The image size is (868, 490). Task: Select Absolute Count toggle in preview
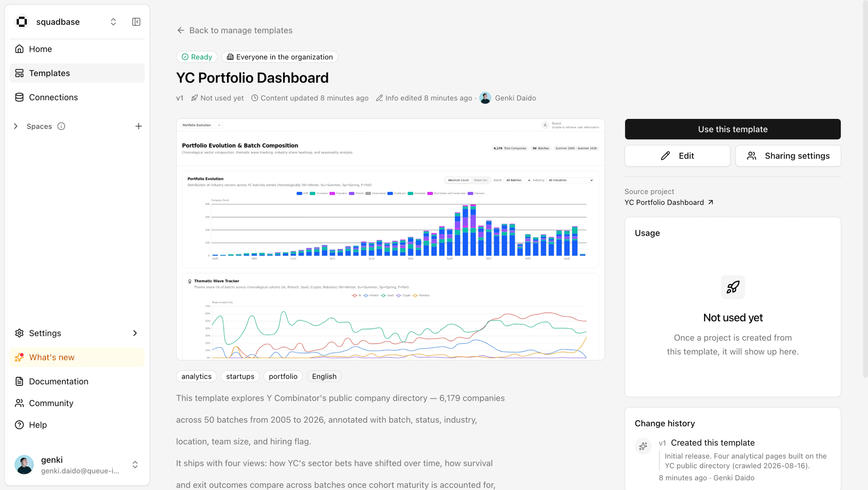[458, 180]
